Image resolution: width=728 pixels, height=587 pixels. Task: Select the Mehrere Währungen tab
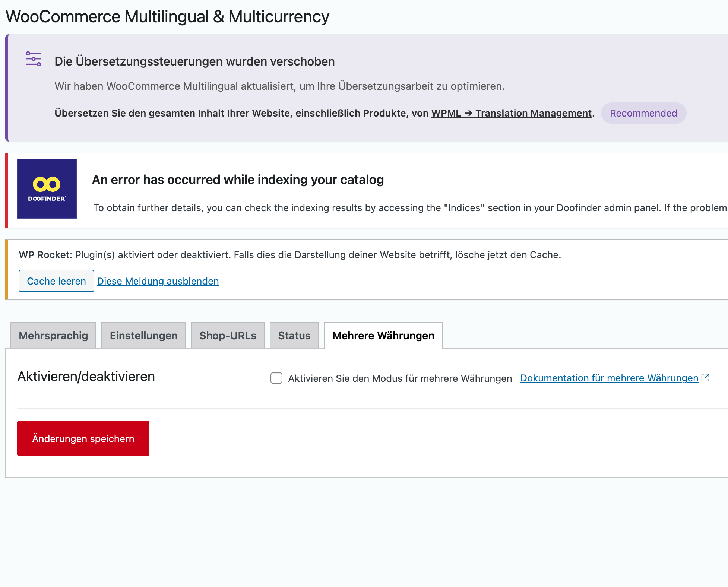383,336
